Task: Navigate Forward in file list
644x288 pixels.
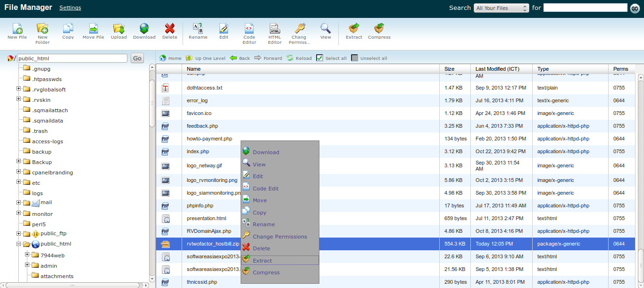Action: click(x=268, y=58)
